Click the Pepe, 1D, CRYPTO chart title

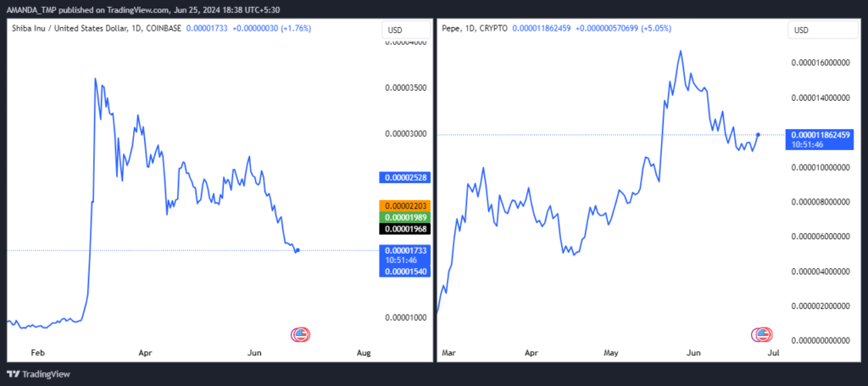coord(475,28)
